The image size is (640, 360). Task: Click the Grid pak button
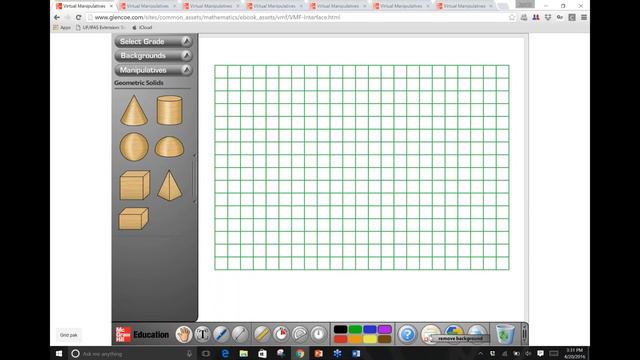point(69,335)
